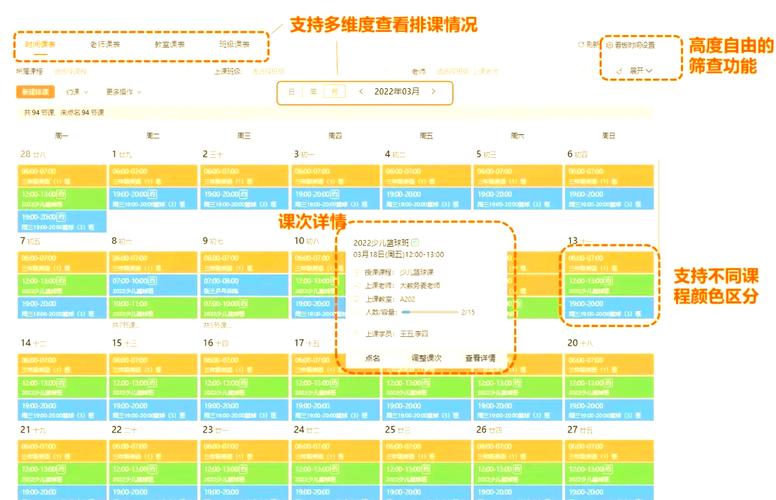The width and height of the screenshot is (776, 500).
Task: Open the green 10:00-11:00 lesson on day 8
Action: (153, 308)
